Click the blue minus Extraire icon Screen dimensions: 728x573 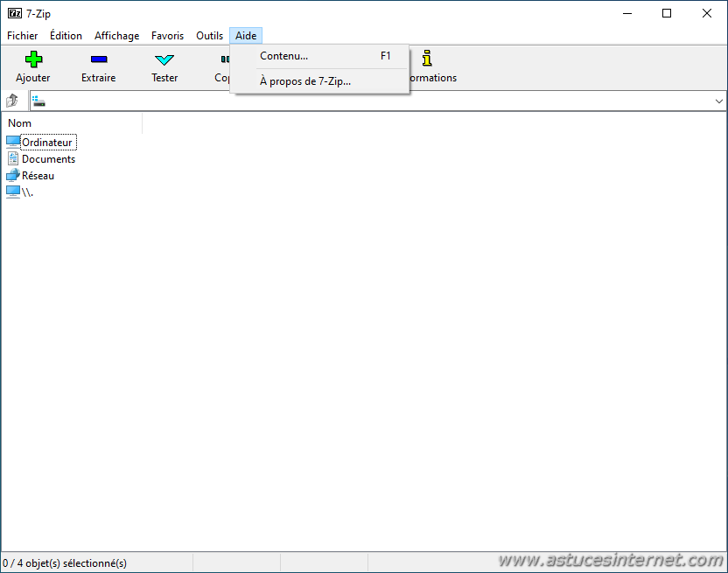pos(98,59)
